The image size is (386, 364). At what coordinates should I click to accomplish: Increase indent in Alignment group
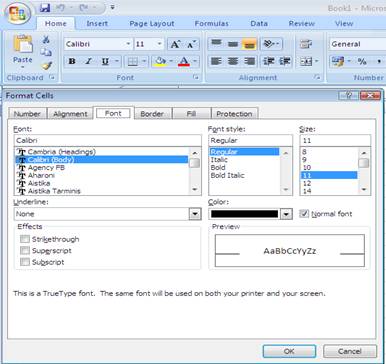point(285,61)
